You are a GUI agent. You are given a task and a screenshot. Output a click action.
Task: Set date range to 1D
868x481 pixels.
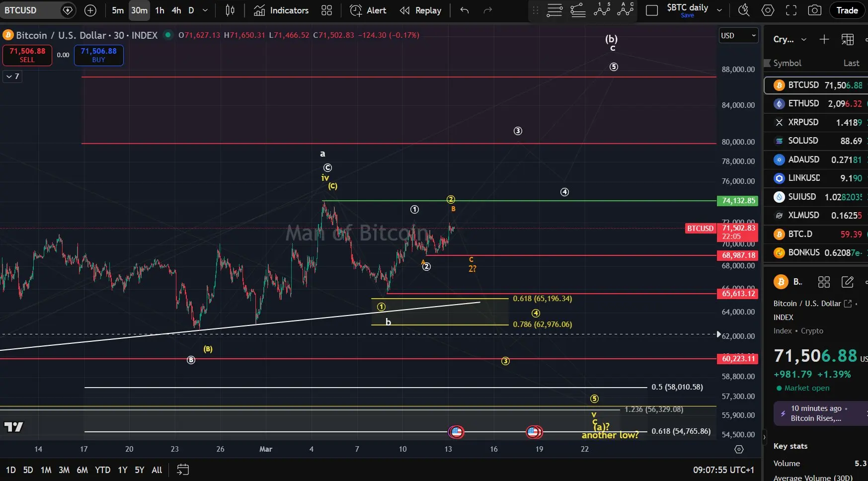10,470
